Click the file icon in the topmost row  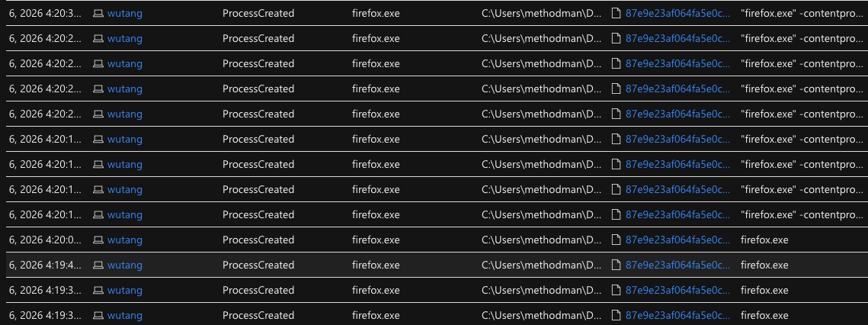[617, 13]
